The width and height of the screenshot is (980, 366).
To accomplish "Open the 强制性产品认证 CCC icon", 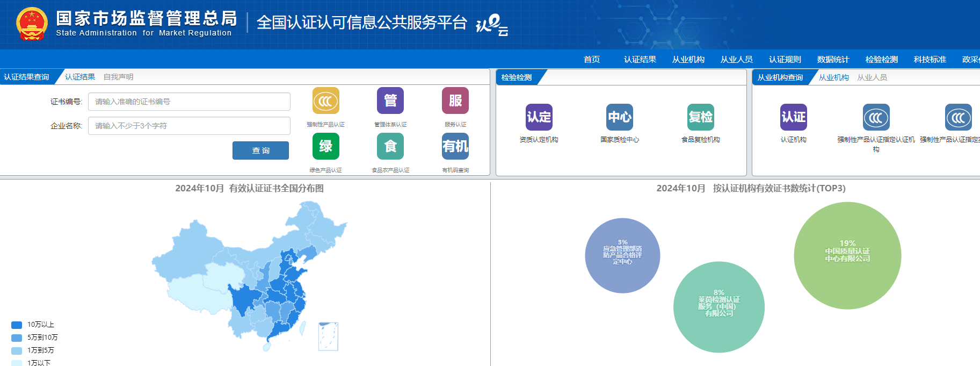I will pyautogui.click(x=325, y=101).
